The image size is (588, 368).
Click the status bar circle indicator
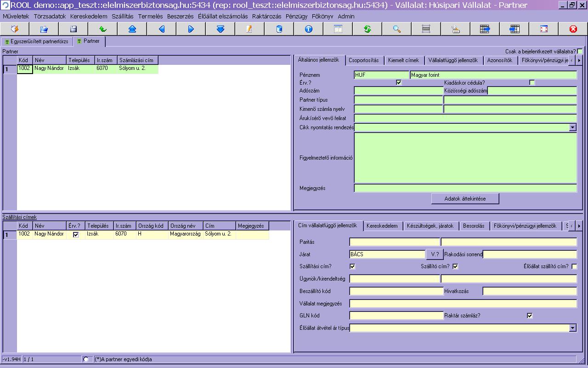pos(85,359)
